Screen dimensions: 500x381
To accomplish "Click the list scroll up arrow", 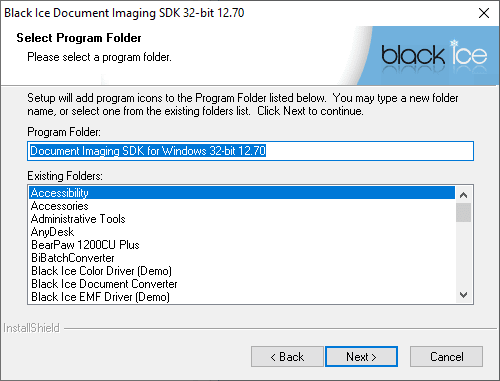I will coord(463,195).
